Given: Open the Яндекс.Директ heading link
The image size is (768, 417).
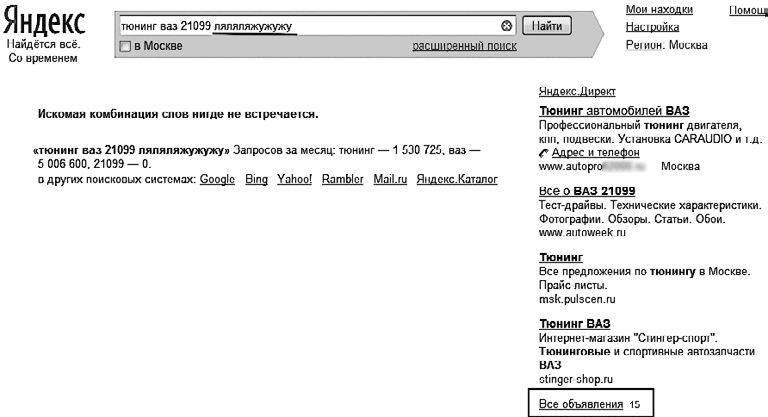Looking at the screenshot, I should tap(577, 91).
